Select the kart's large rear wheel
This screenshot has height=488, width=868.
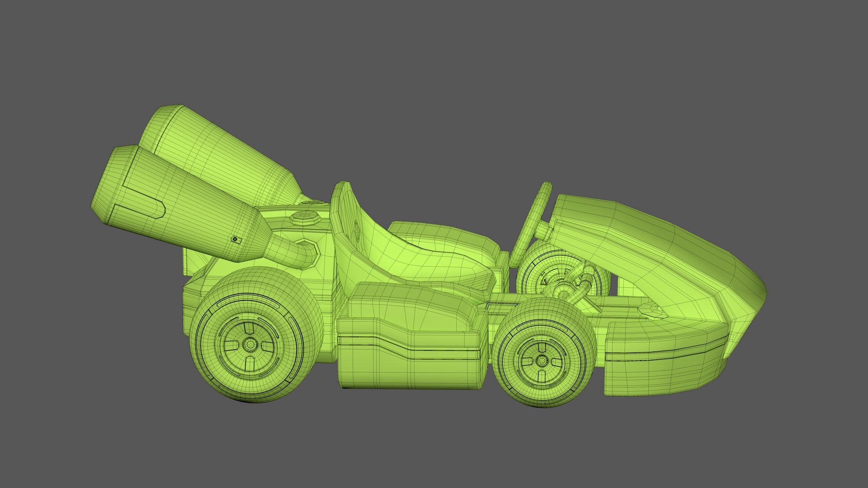256,335
